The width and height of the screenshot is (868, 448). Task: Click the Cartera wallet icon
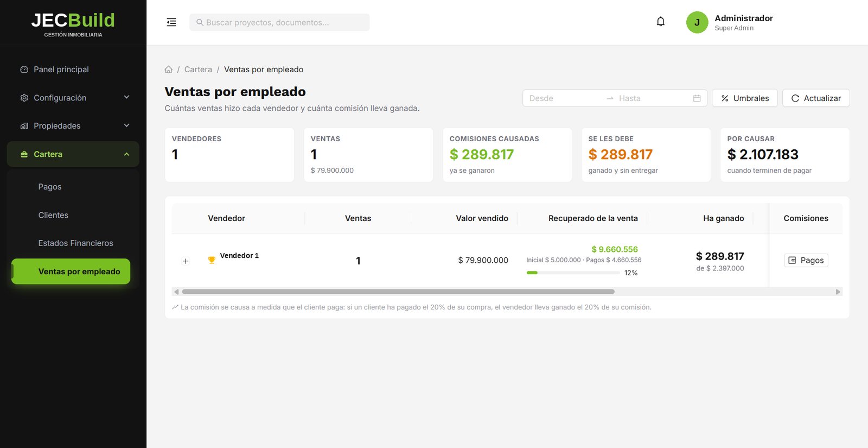(x=24, y=154)
